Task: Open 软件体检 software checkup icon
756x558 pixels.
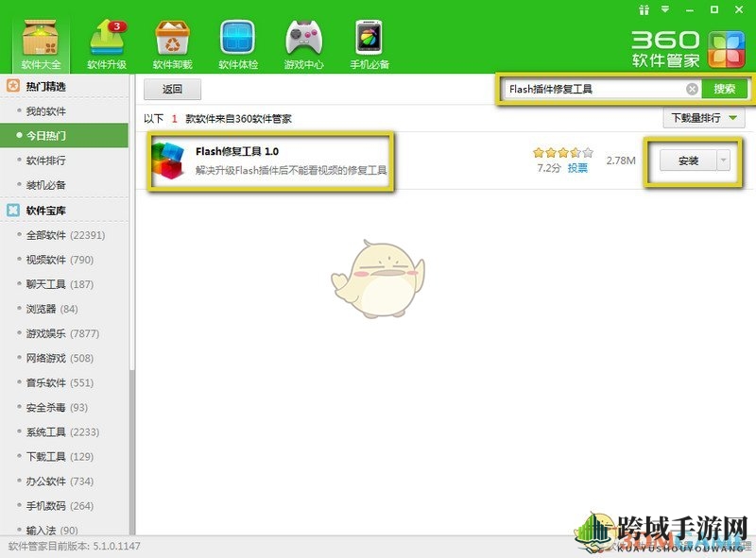Action: [238, 44]
